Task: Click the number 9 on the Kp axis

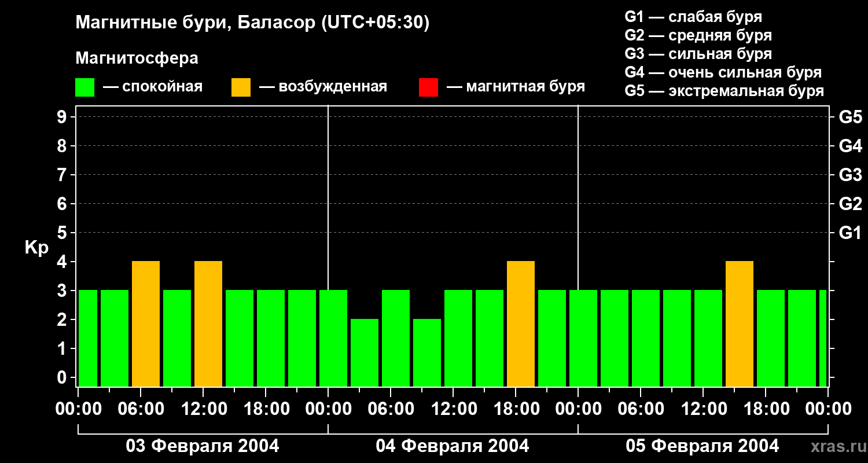Action: pos(62,117)
